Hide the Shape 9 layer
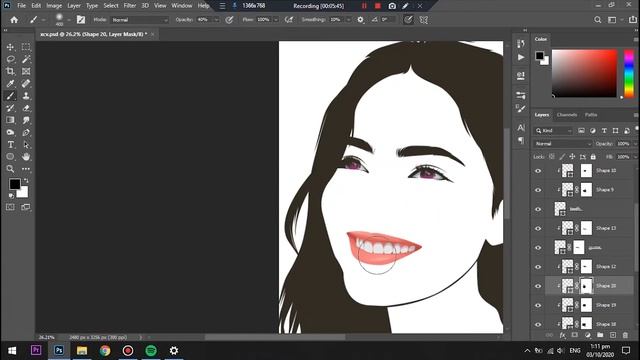Viewport: 640px width, 360px height. pyautogui.click(x=538, y=190)
